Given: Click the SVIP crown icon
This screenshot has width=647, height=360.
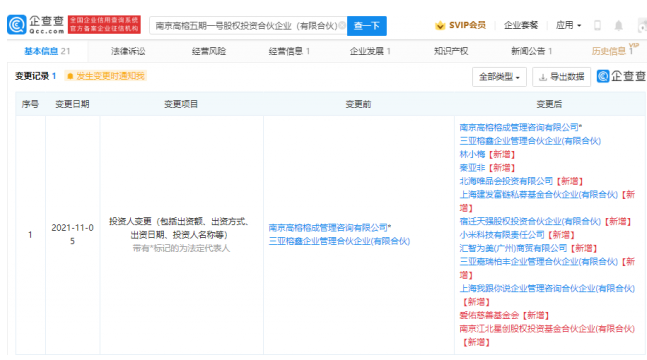Looking at the screenshot, I should (x=440, y=26).
